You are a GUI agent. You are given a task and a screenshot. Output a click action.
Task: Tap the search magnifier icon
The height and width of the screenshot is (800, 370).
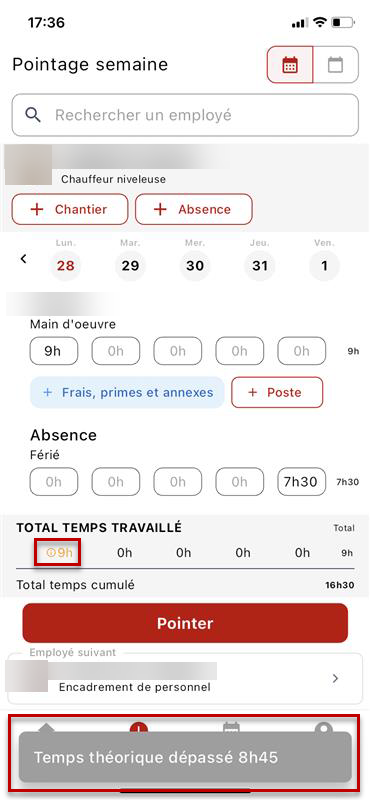coord(33,115)
